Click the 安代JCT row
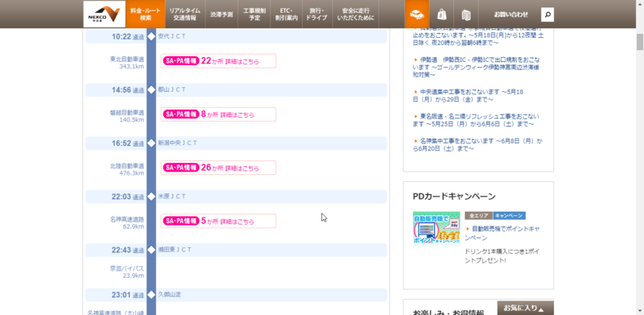This screenshot has width=644, height=315. [x=236, y=36]
